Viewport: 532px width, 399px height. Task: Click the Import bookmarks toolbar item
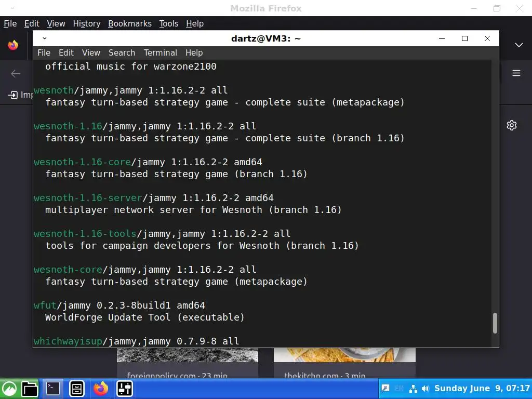point(20,95)
